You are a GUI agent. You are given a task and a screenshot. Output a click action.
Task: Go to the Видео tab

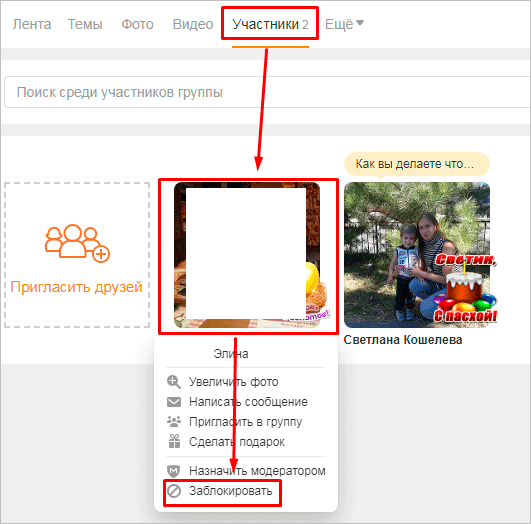click(193, 24)
